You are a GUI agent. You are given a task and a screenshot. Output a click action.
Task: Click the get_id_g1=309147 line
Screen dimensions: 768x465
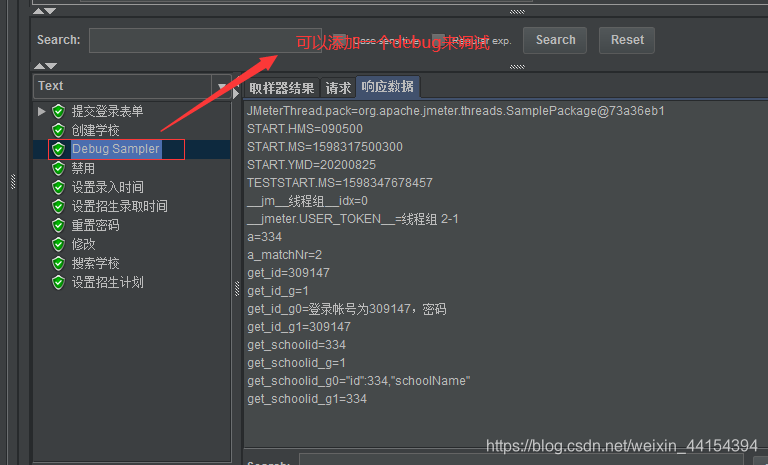pos(299,327)
